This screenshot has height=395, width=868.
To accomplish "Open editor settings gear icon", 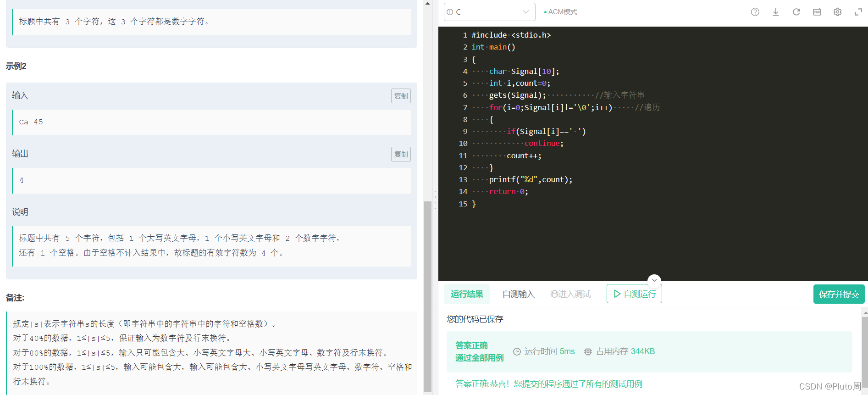I will (837, 12).
